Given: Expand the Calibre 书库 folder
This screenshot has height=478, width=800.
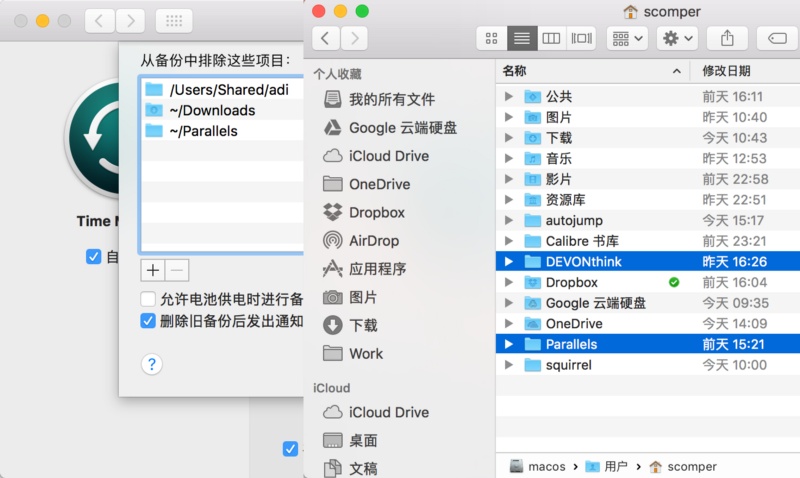Looking at the screenshot, I should coord(509,241).
